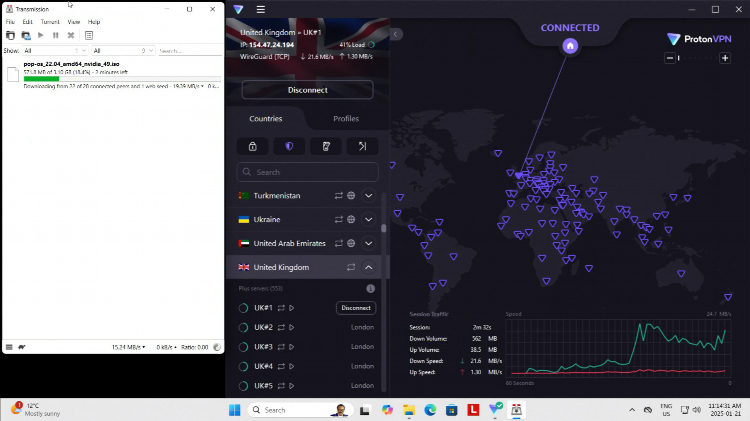Viewport: 750px width, 421px height.
Task: Click the Ratio 0.00 status text
Action: 194,347
